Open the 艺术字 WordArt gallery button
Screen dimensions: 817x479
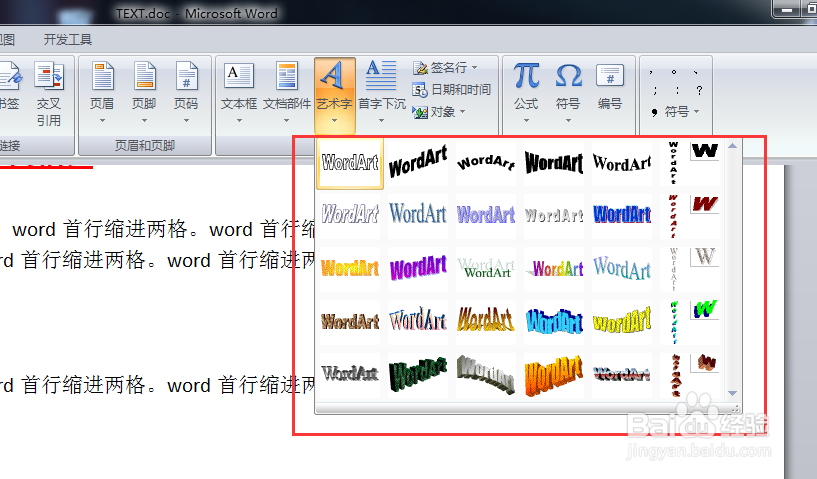tap(335, 94)
